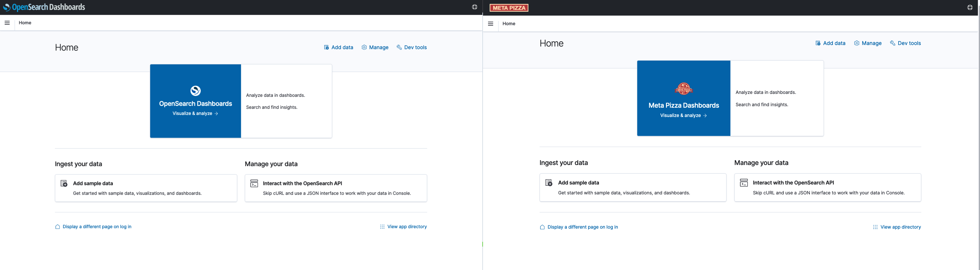The width and height of the screenshot is (980, 270).
Task: Click the Home breadcrumb in OpenSearch window
Action: (x=25, y=23)
